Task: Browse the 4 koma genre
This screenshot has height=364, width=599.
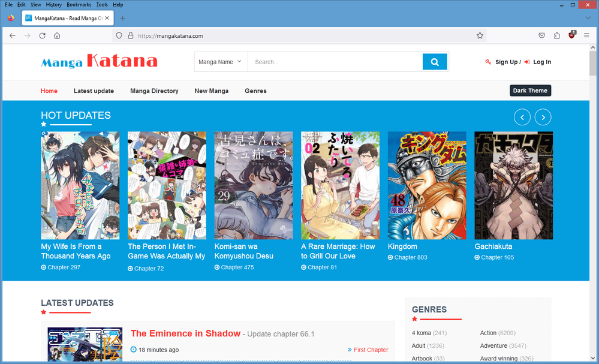Action: pyautogui.click(x=422, y=333)
